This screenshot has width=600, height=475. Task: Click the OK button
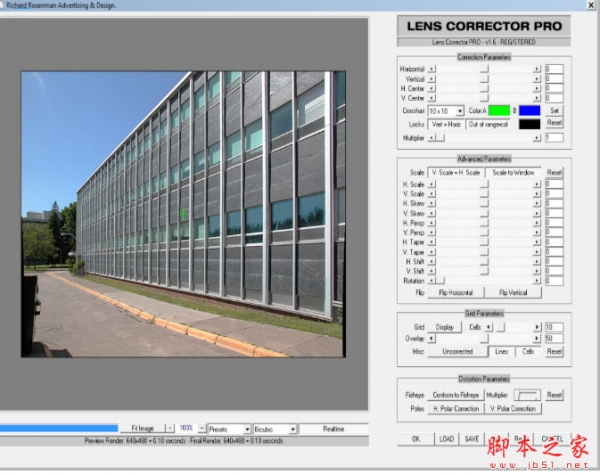coord(416,439)
